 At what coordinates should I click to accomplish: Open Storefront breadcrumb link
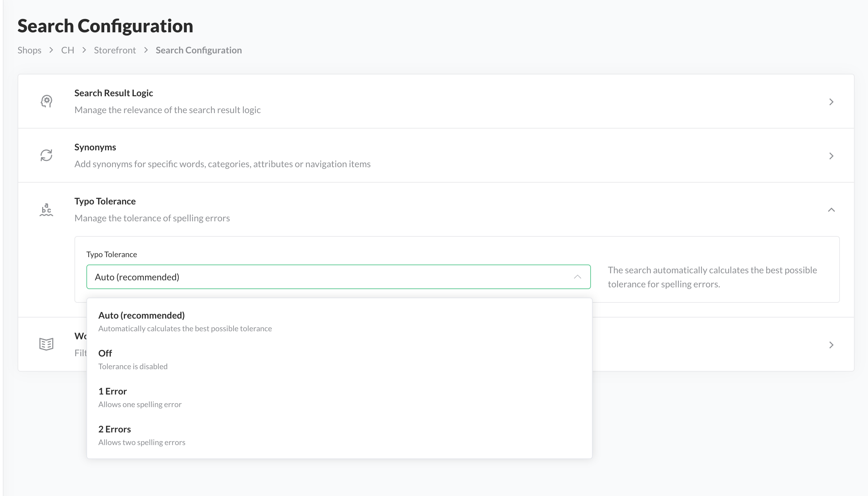click(x=115, y=50)
